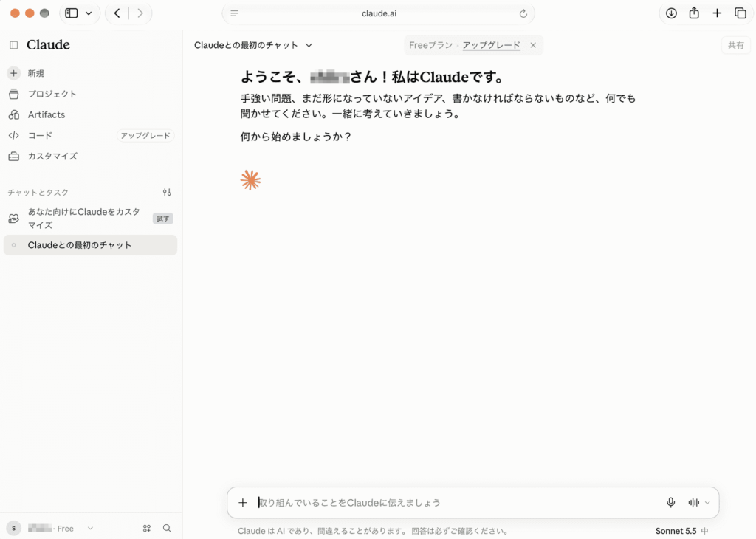Screen dimensions: 756x539
Task: Click the チャットとタスク section header
Action: [38, 193]
